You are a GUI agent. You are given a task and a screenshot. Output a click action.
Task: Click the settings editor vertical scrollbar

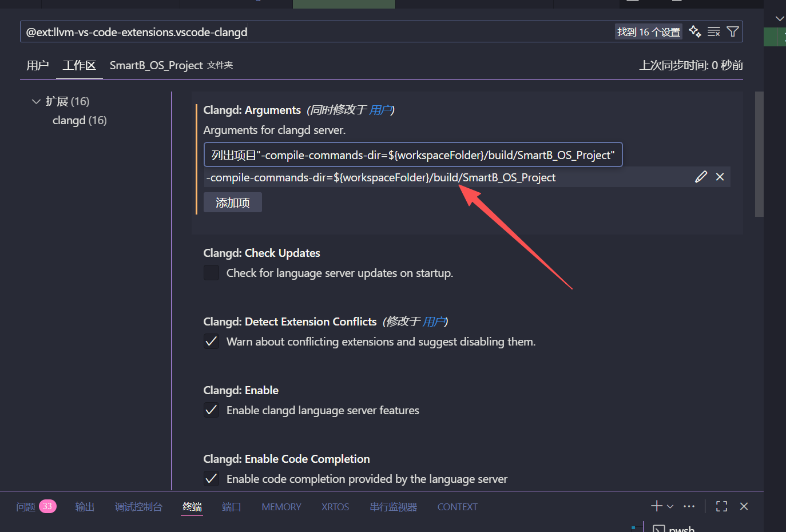pos(759,154)
